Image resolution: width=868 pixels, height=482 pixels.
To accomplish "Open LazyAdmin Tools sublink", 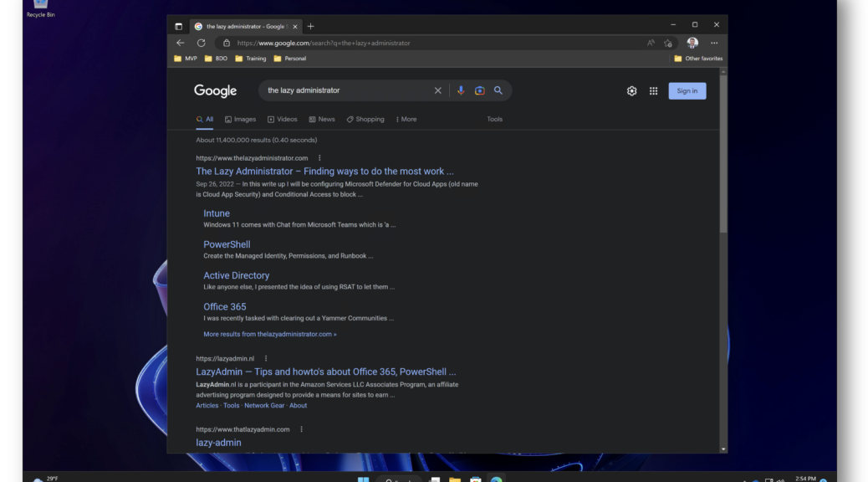I will click(232, 406).
